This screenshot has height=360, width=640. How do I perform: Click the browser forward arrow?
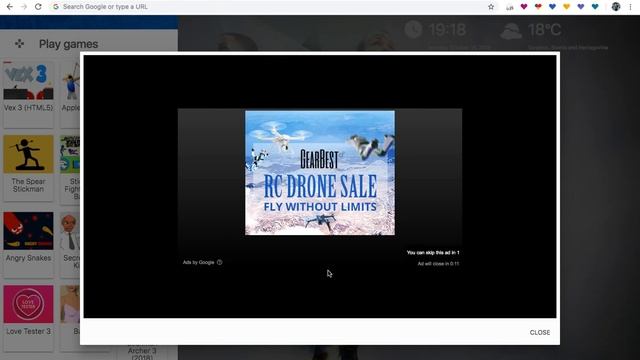tap(24, 7)
